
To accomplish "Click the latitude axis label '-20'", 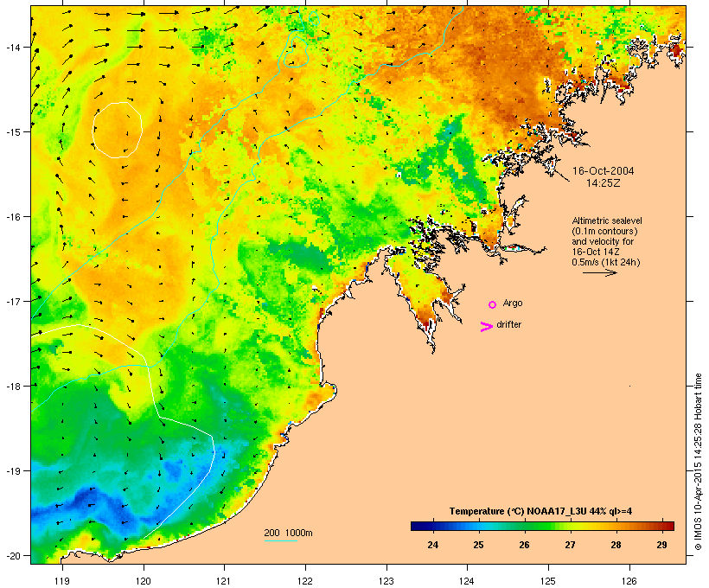I will click(12, 555).
